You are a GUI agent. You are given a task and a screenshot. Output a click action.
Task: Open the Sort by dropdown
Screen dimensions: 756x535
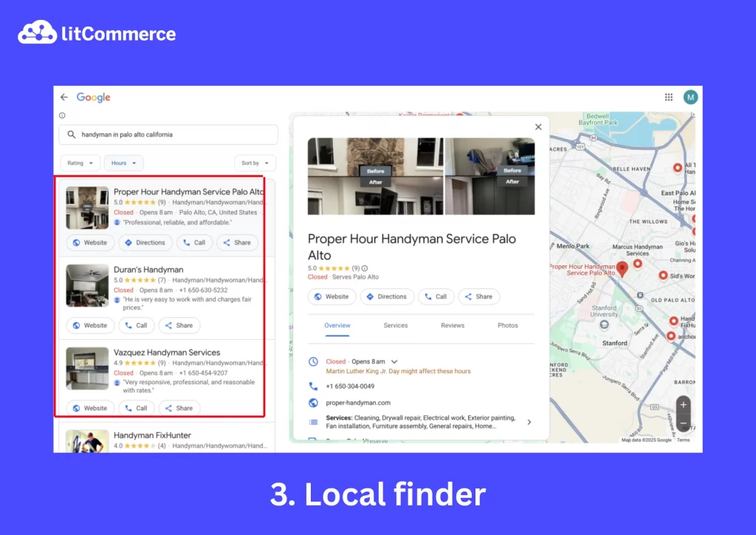tap(255, 163)
